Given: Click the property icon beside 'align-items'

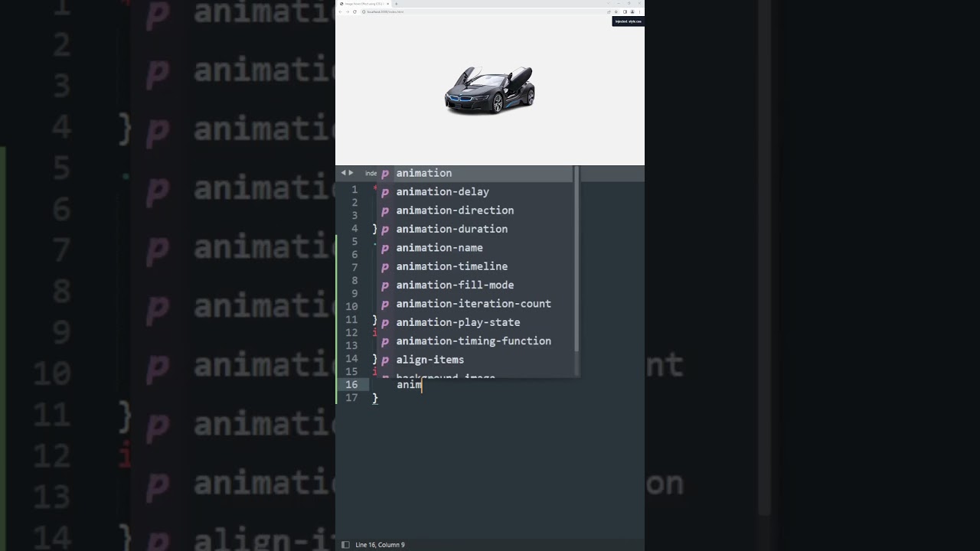Looking at the screenshot, I should (385, 360).
